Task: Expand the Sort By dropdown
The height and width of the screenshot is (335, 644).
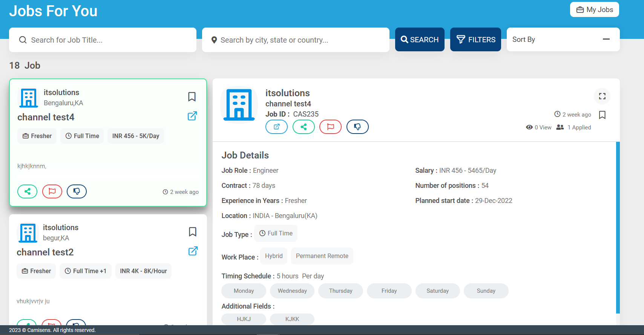Action: coord(563,40)
